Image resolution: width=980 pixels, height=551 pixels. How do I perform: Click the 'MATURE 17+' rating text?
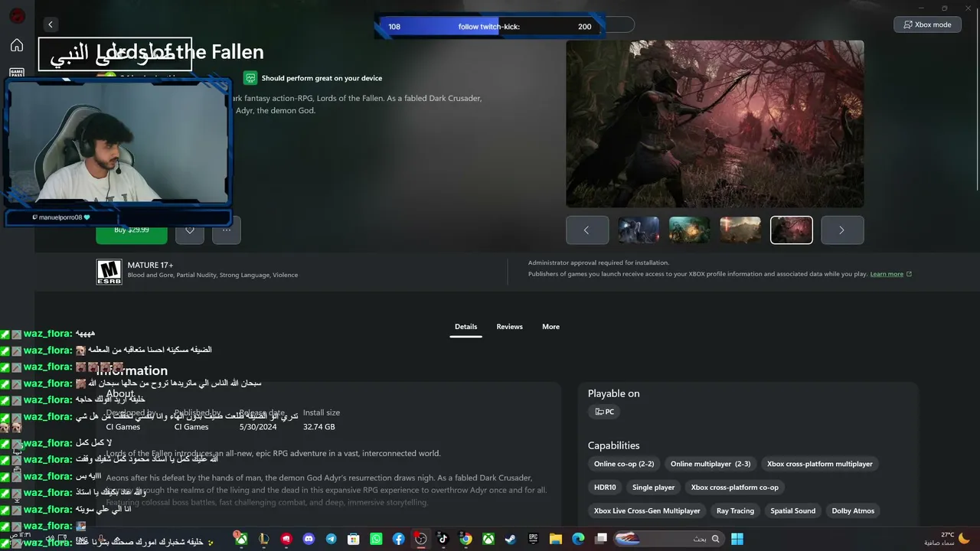(x=150, y=266)
